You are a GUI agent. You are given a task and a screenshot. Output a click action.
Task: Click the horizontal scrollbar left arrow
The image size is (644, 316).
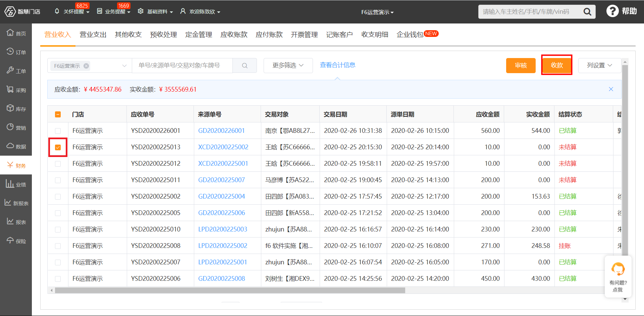click(51, 290)
